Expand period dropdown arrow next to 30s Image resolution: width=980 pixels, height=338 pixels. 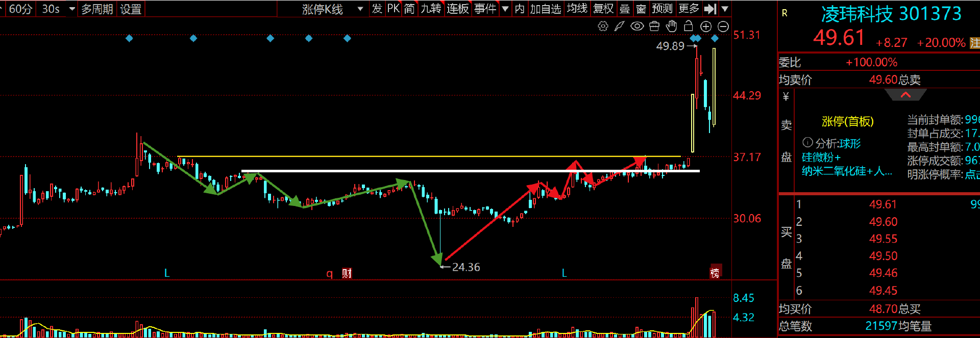coord(72,9)
